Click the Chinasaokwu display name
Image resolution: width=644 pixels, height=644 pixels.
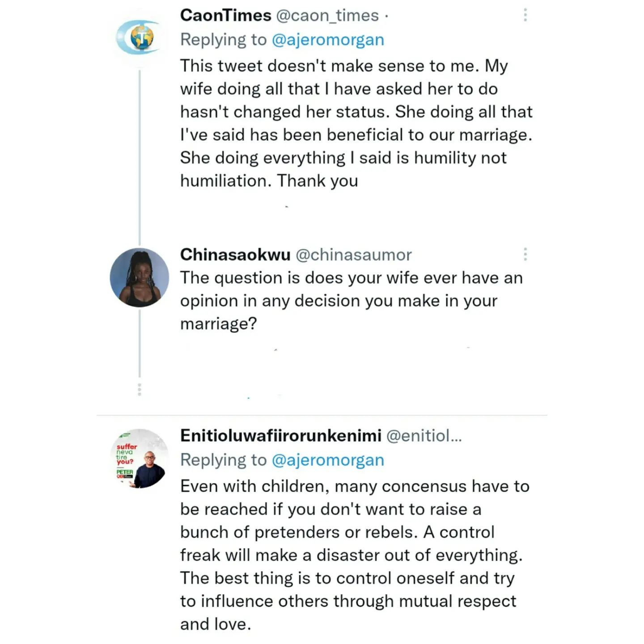[x=235, y=254]
